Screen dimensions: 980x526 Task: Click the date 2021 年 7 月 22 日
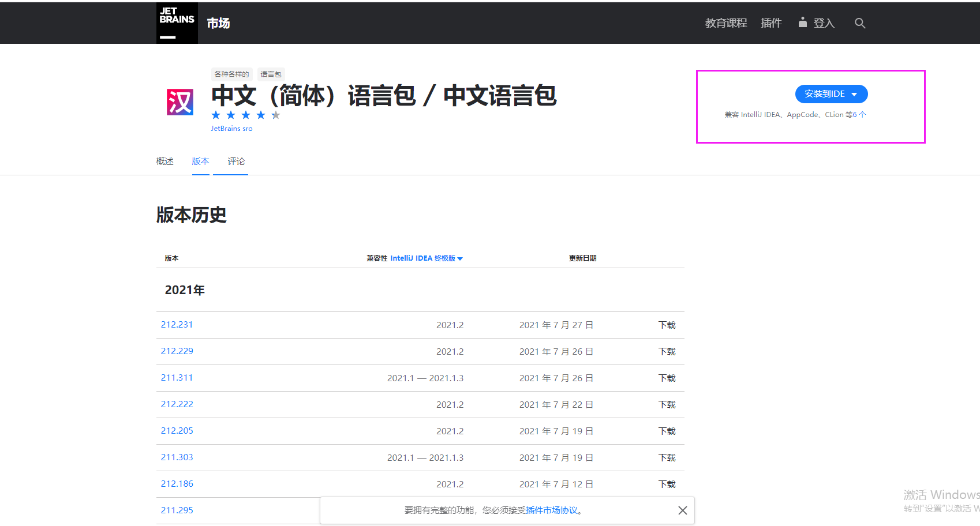pos(556,405)
